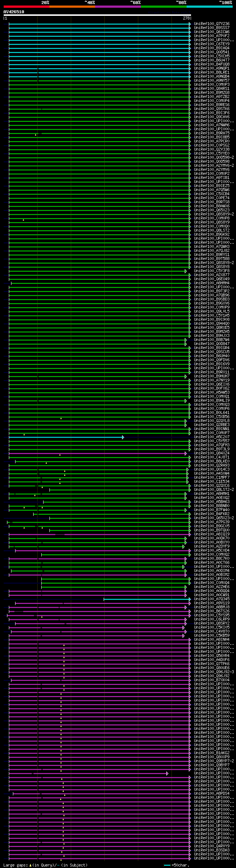236x868 pixels.
Task: Click label UniRef100_A7QWH3
Action: (x=212, y=247)
